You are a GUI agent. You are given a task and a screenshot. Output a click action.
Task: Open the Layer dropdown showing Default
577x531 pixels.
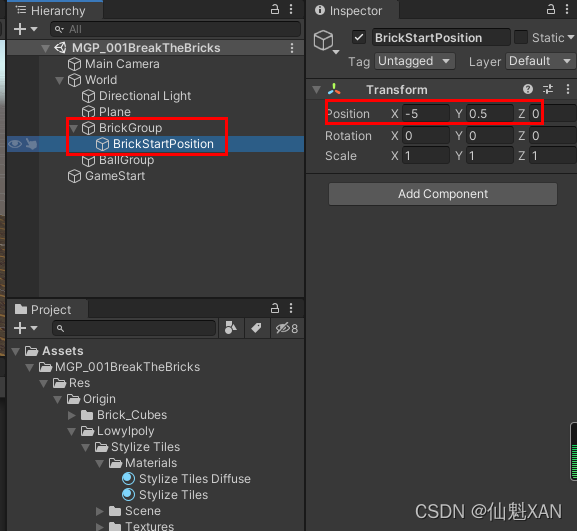tap(541, 61)
